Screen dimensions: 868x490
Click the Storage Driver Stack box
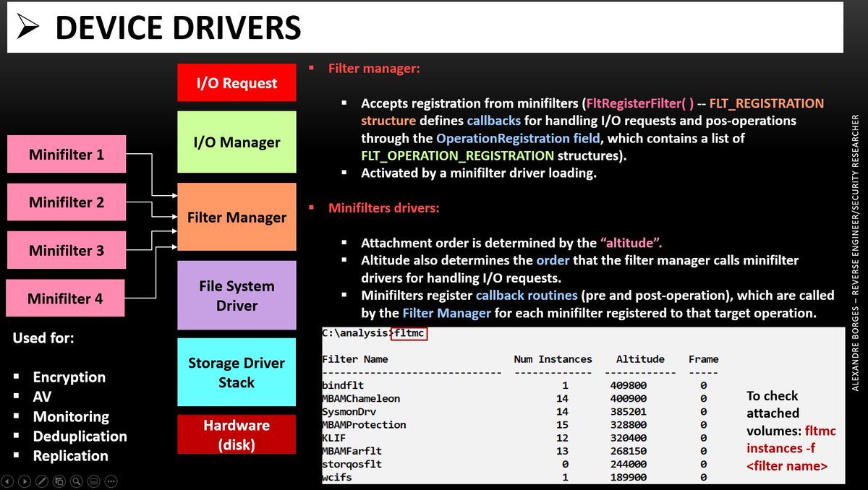[x=237, y=372]
